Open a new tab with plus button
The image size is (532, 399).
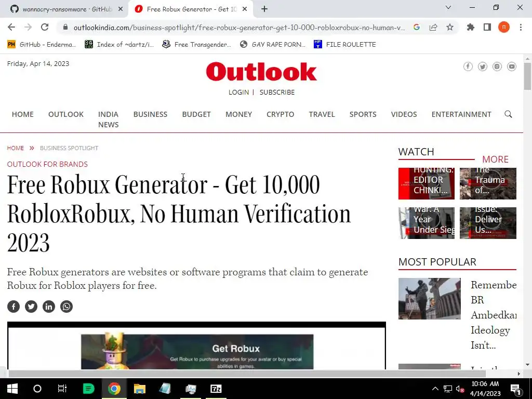click(x=264, y=9)
